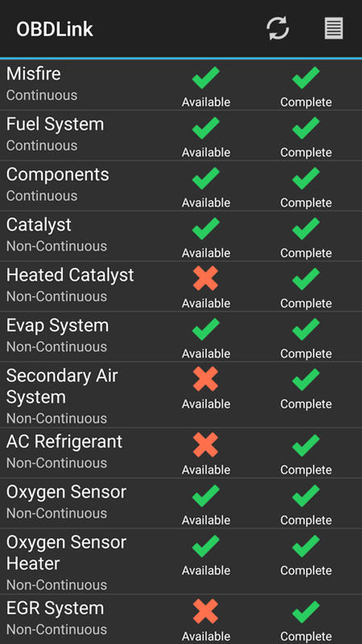Select the Secondary Air System entry
Screen dimensions: 362x644
tap(181, 395)
